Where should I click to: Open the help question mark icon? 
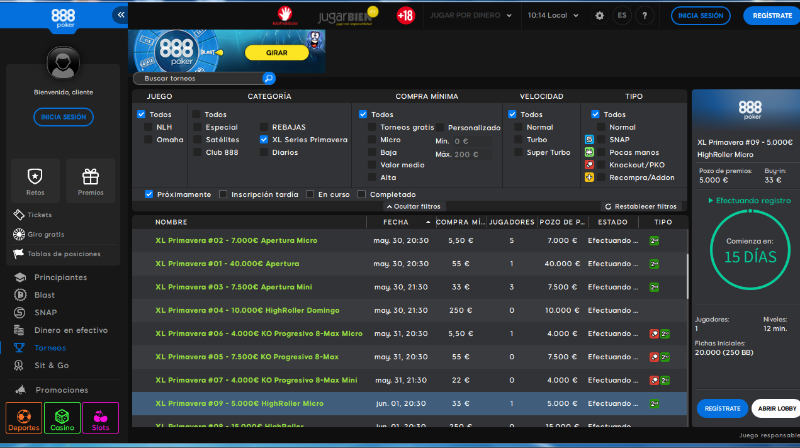click(x=644, y=16)
